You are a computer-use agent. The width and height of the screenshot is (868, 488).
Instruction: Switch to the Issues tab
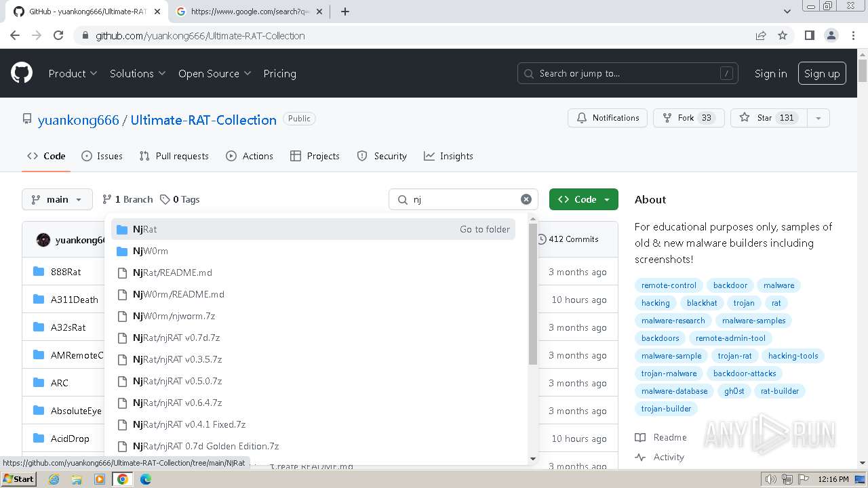102,156
